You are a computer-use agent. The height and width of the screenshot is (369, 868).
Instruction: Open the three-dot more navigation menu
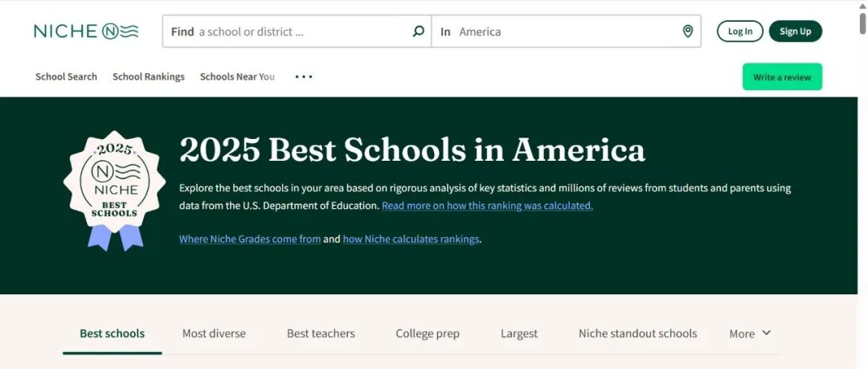click(304, 76)
